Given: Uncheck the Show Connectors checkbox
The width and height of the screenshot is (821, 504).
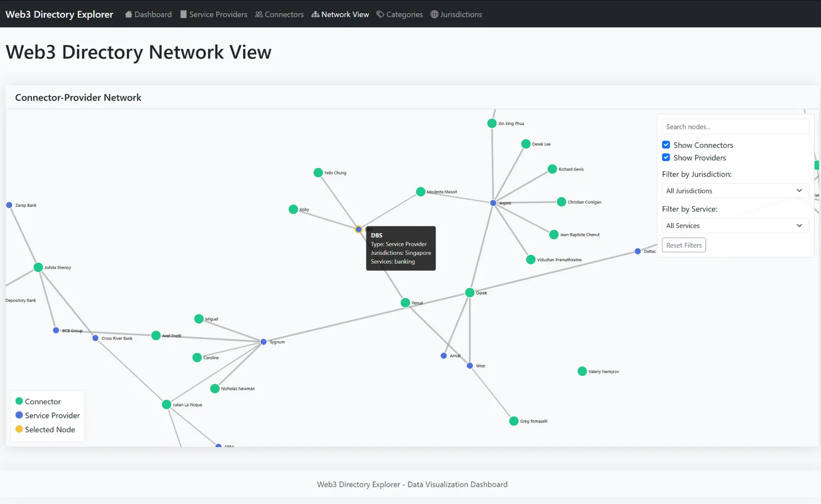Looking at the screenshot, I should 666,145.
